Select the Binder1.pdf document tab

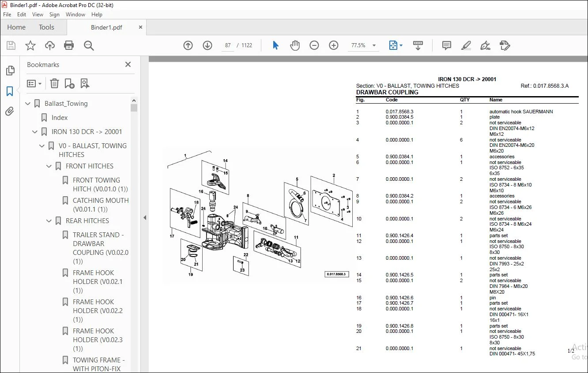(x=106, y=27)
